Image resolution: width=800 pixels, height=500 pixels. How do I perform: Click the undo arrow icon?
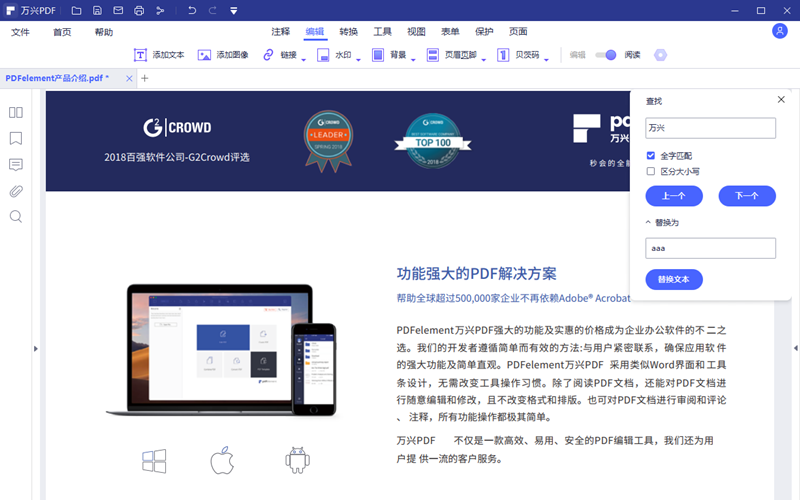tap(191, 10)
